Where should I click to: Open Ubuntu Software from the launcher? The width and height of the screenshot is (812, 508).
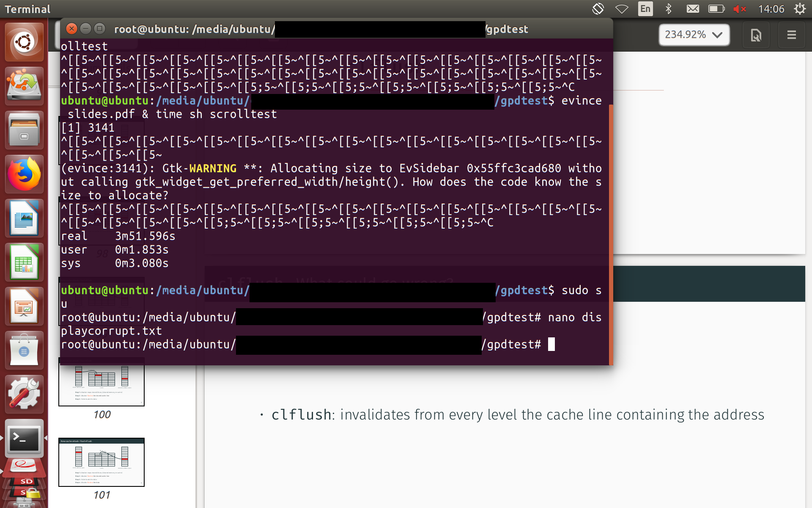[x=24, y=351]
